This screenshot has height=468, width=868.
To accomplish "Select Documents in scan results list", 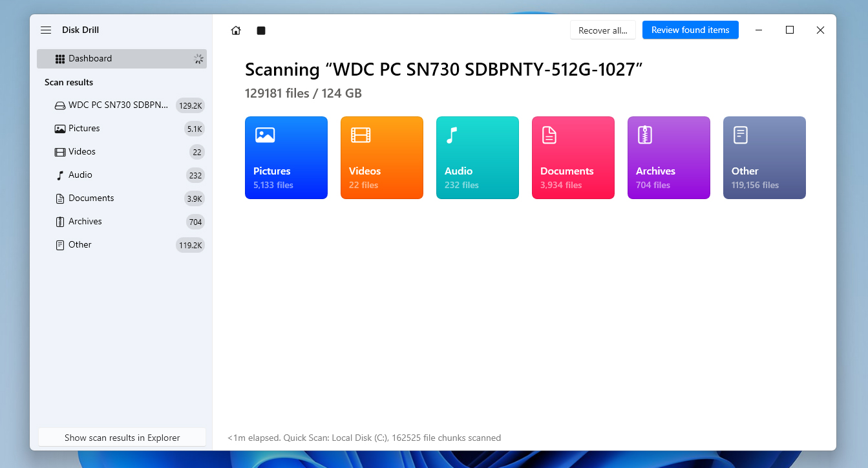I will pos(122,198).
